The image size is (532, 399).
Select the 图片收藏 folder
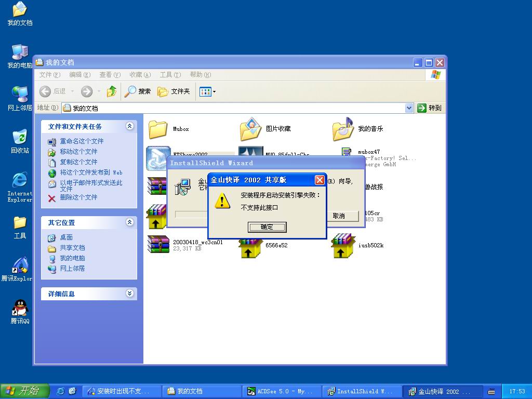pos(265,129)
